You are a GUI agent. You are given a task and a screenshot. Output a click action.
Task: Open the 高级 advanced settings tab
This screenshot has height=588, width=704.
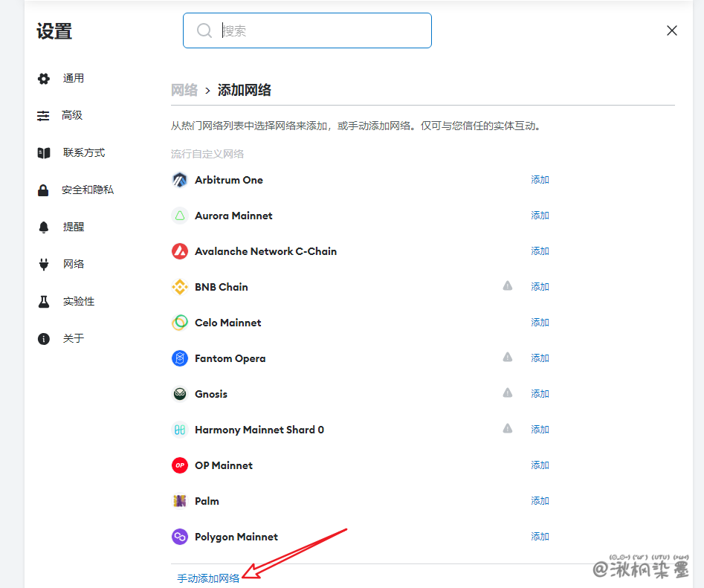pyautogui.click(x=71, y=116)
